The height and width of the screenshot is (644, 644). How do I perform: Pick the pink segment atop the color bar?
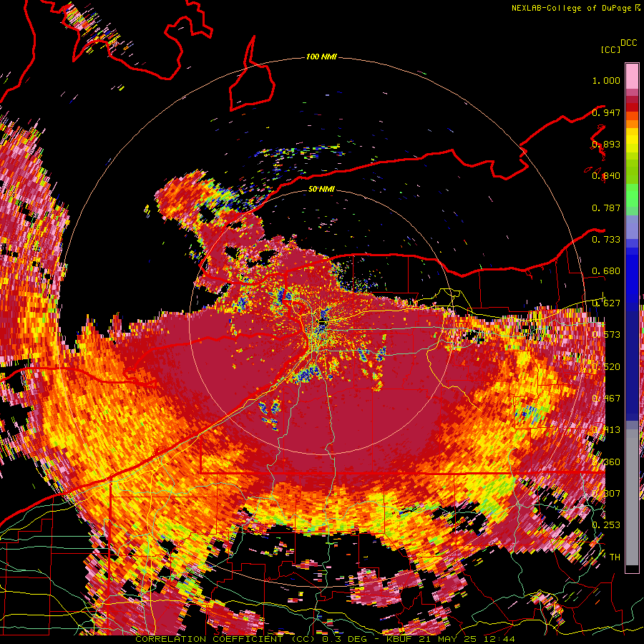pos(632,76)
